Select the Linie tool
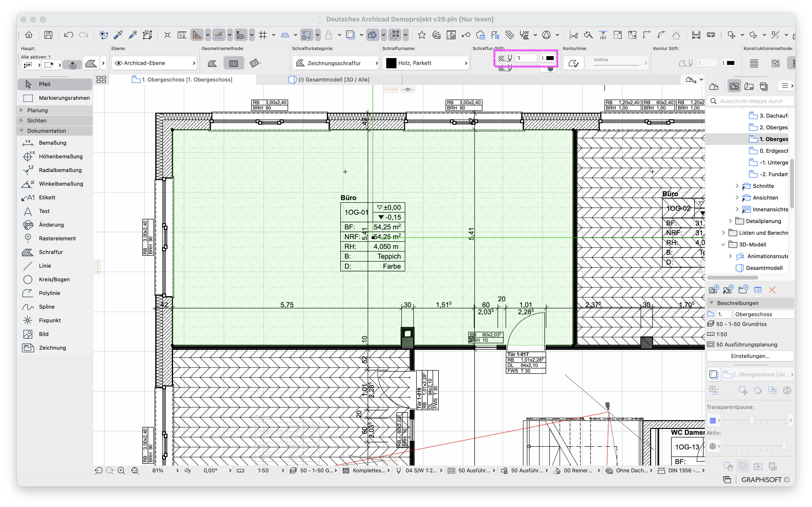812x507 pixels. pyautogui.click(x=55, y=266)
